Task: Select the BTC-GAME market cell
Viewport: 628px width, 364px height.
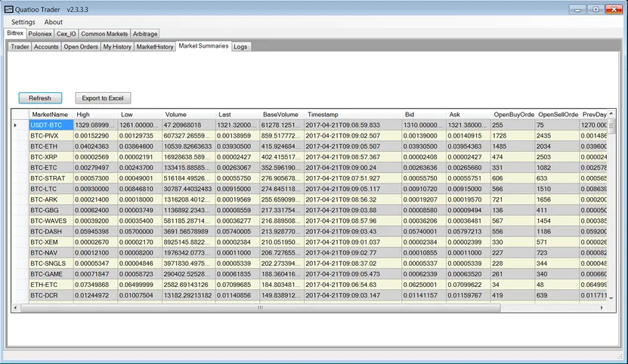Action: tap(51, 274)
